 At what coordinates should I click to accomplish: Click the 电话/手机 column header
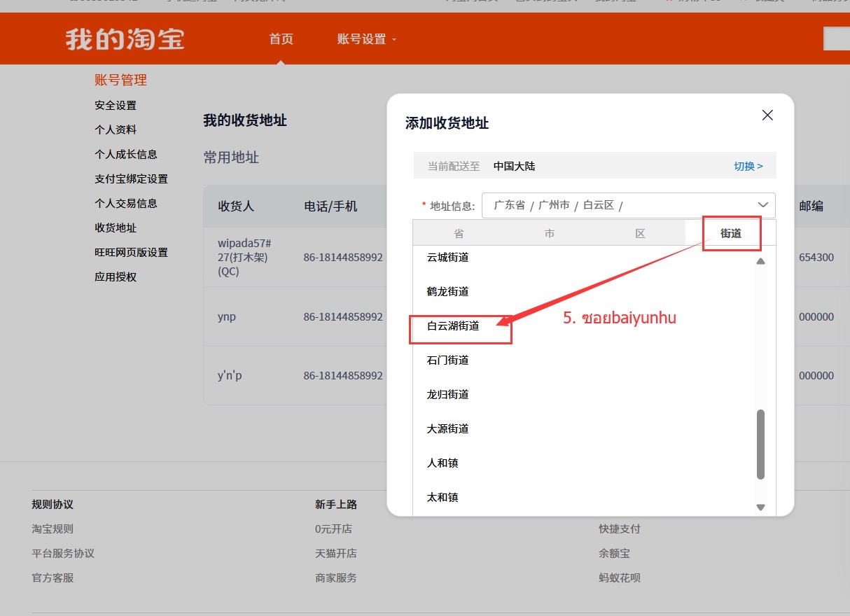coord(330,206)
